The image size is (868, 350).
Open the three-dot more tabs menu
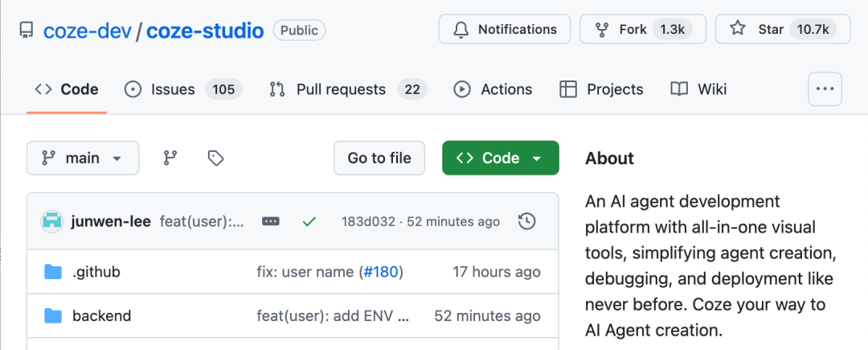[825, 89]
